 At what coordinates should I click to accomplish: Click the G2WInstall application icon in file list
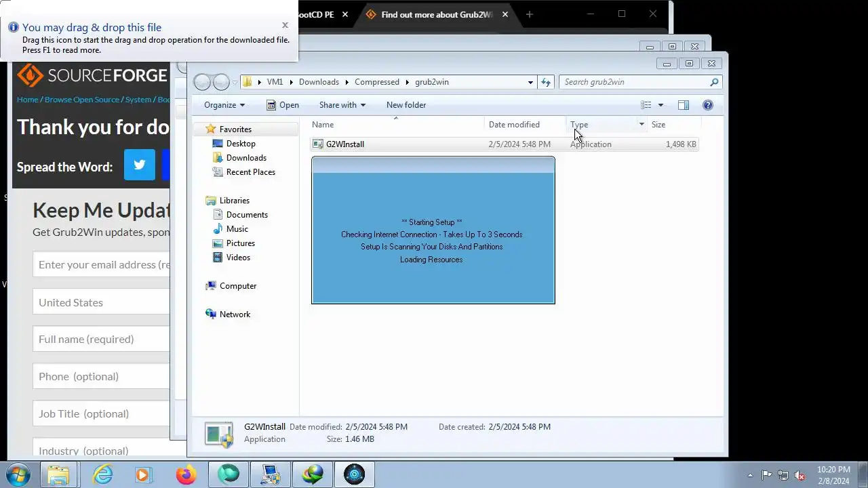(318, 144)
